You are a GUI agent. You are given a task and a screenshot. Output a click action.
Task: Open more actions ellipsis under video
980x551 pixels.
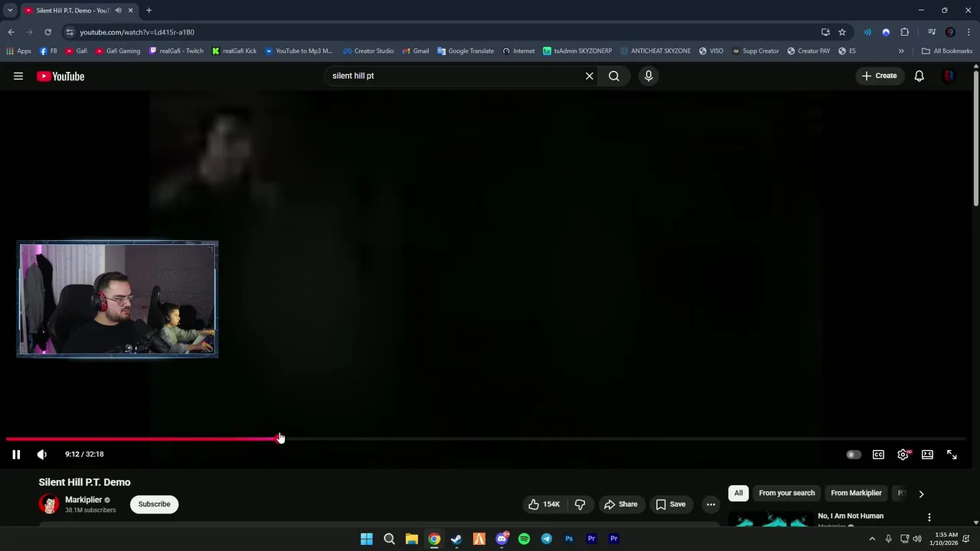click(710, 504)
